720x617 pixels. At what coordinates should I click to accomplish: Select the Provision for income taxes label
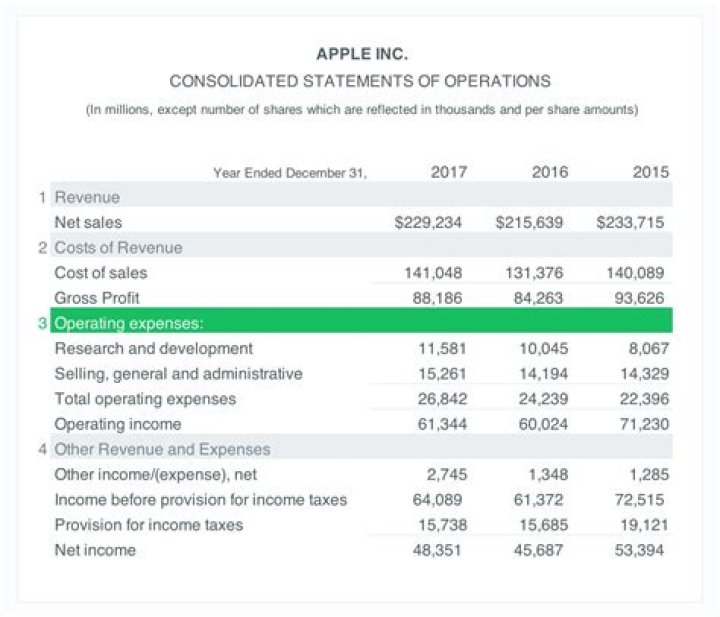pyautogui.click(x=148, y=524)
